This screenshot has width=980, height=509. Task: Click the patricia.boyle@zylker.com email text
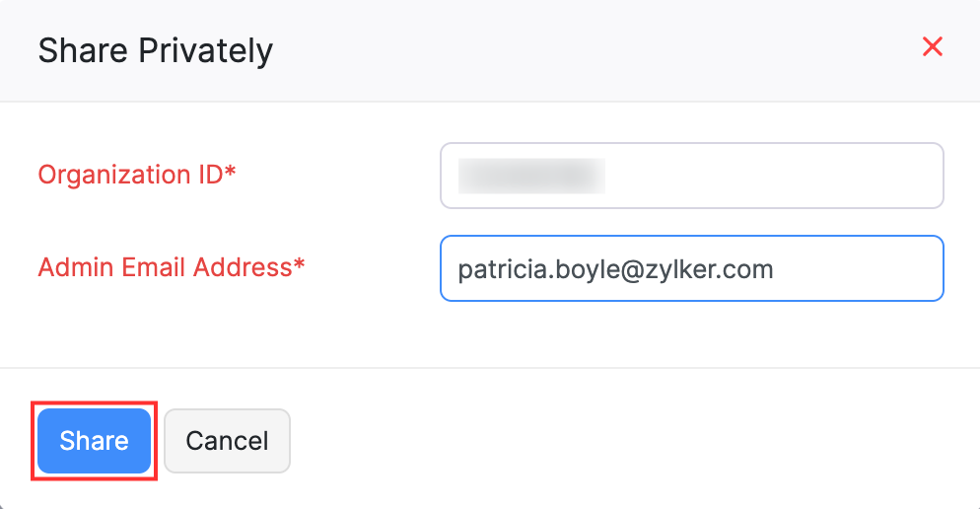(x=615, y=268)
